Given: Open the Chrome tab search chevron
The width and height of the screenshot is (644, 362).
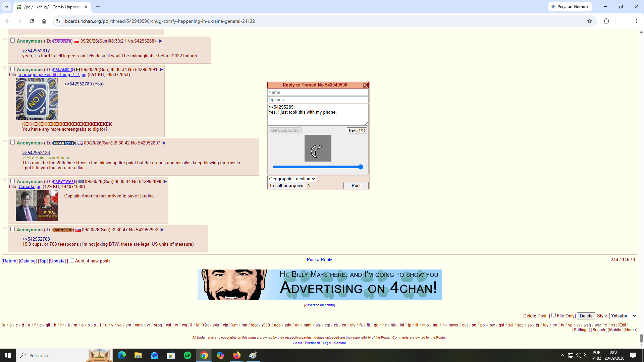Looking at the screenshot, I should pos(6,7).
